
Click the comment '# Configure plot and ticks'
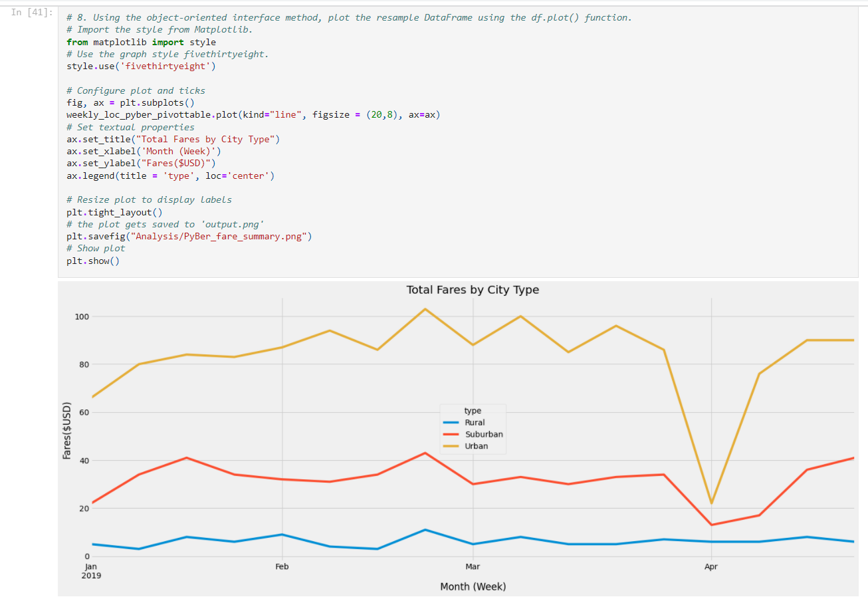click(136, 90)
